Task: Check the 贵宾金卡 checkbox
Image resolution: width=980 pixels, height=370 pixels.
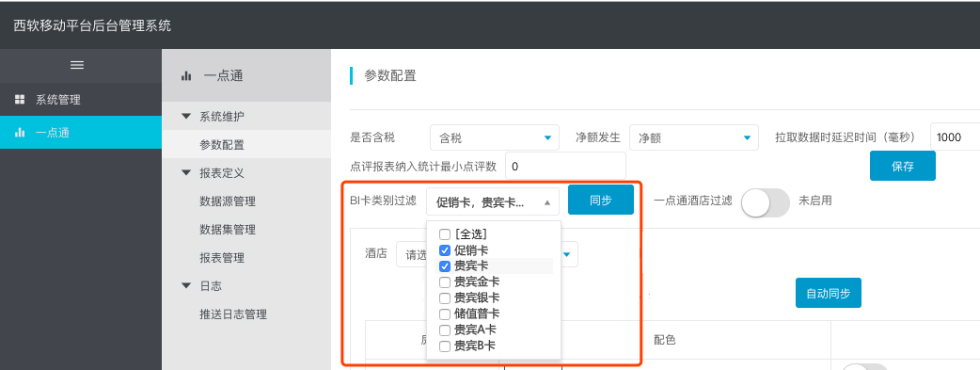Action: [x=445, y=282]
